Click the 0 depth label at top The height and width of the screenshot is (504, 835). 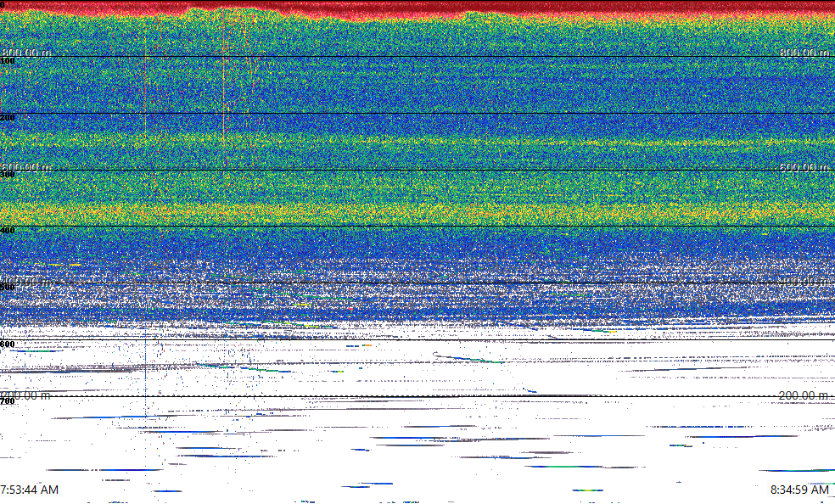coord(3,5)
